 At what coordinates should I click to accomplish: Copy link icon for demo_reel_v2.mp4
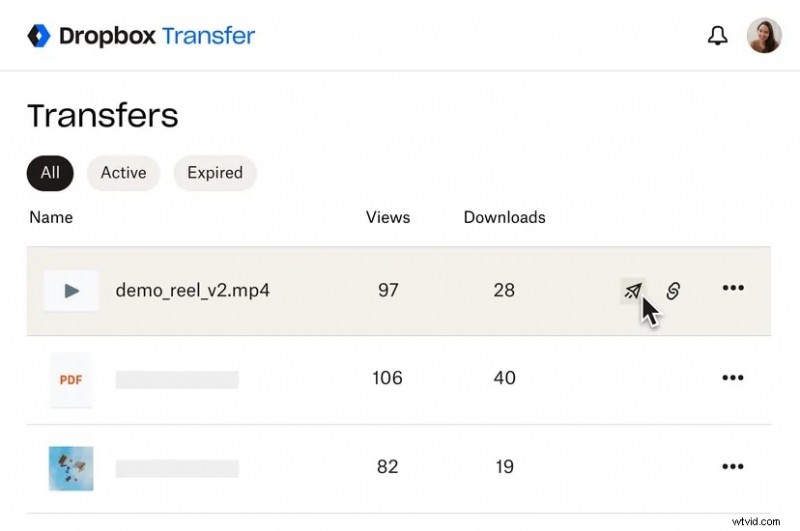pyautogui.click(x=673, y=290)
